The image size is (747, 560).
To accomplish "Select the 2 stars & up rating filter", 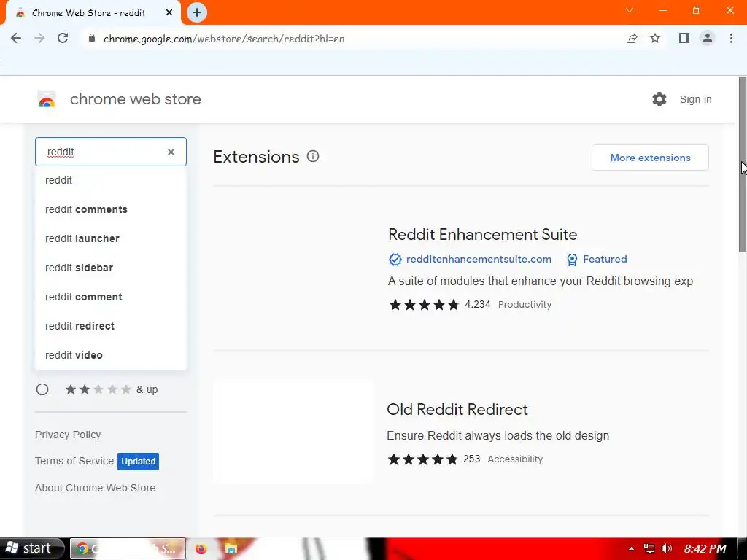I will 42,389.
